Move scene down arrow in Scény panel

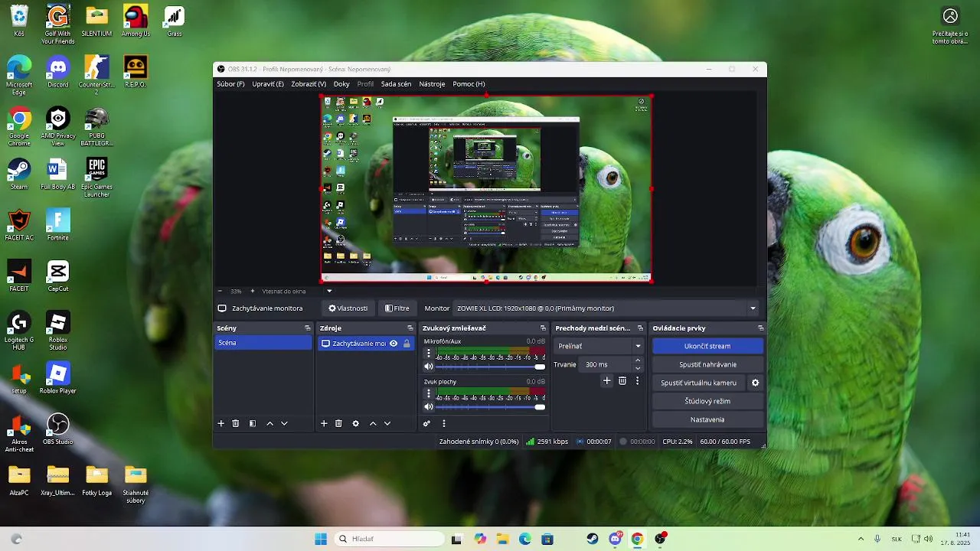(x=284, y=423)
